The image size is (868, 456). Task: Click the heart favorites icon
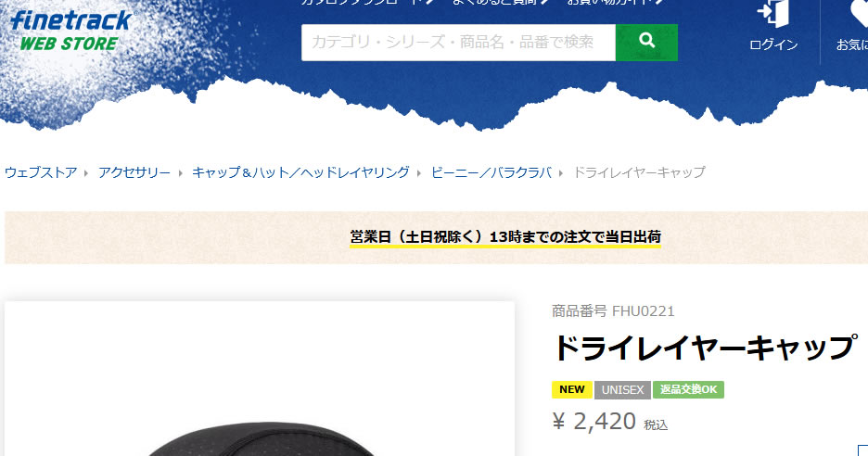858,14
